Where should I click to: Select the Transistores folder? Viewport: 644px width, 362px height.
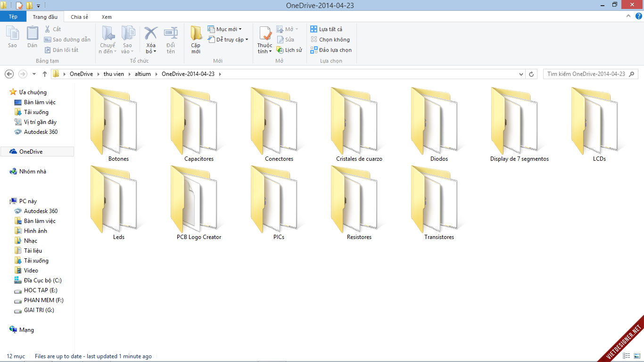point(439,203)
